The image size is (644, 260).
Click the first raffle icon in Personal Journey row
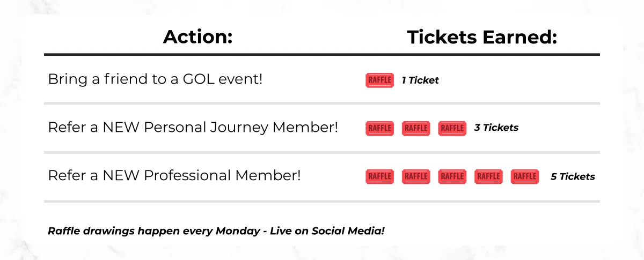click(380, 128)
